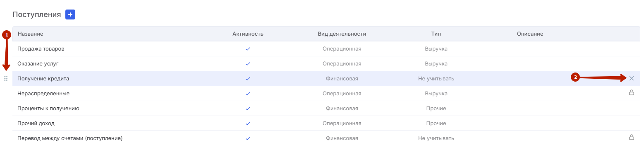The image size is (644, 150).
Task: Open Вид деятельности value for Продажа товаров
Action: [x=342, y=49]
